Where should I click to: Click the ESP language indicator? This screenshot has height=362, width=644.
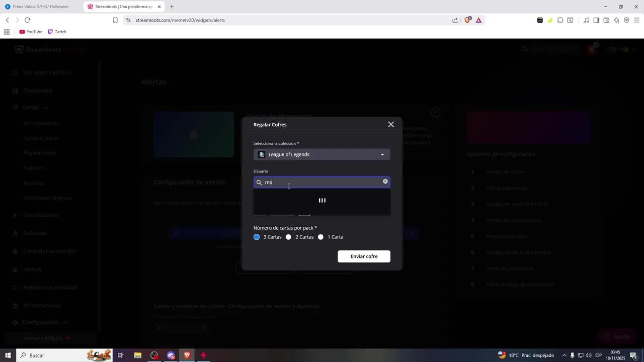pos(599,355)
